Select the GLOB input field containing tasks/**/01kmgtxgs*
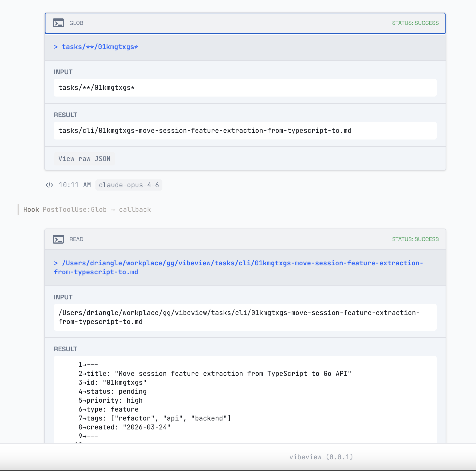476x471 pixels. tap(245, 88)
